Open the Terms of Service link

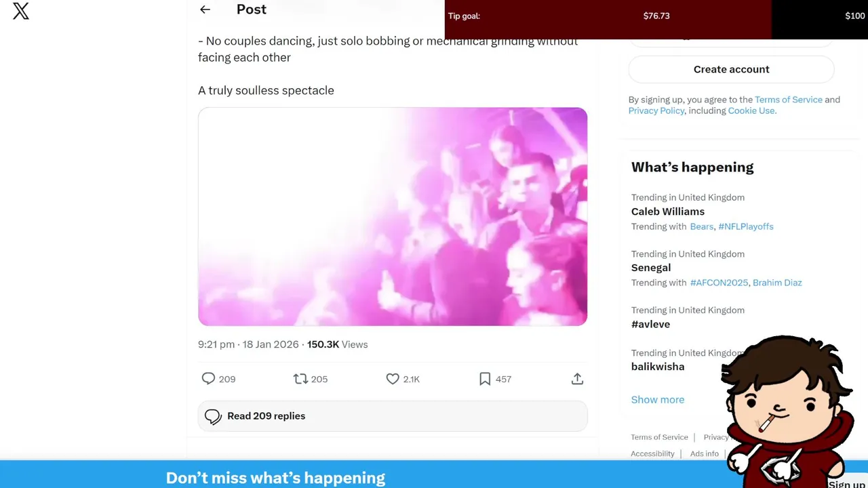788,100
